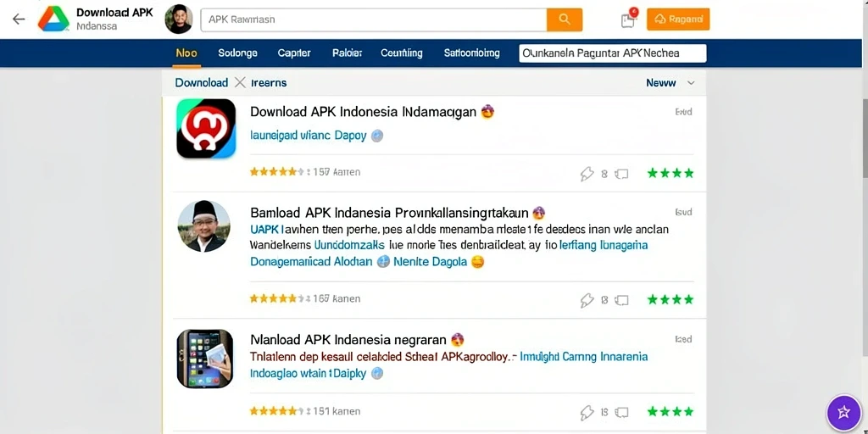This screenshot has width=868, height=434.
Task: Click the 157 kamen rating stars
Action: click(x=276, y=172)
